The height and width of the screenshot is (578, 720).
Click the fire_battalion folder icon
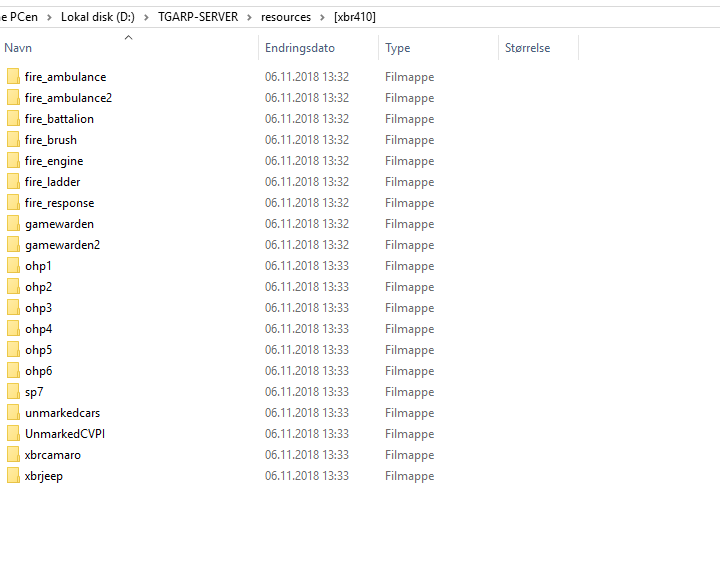(13, 119)
